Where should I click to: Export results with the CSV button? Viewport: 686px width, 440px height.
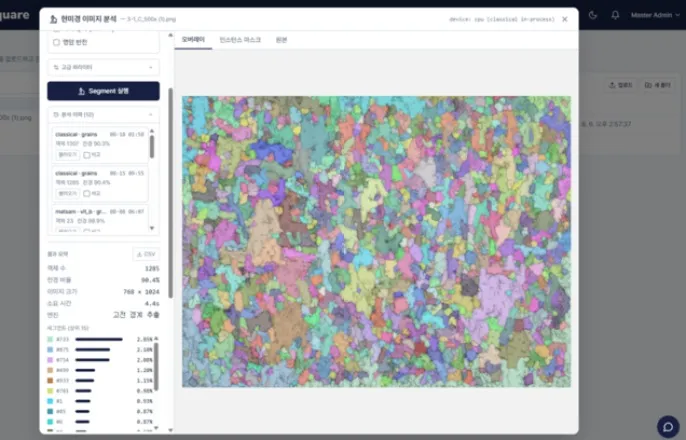(146, 254)
